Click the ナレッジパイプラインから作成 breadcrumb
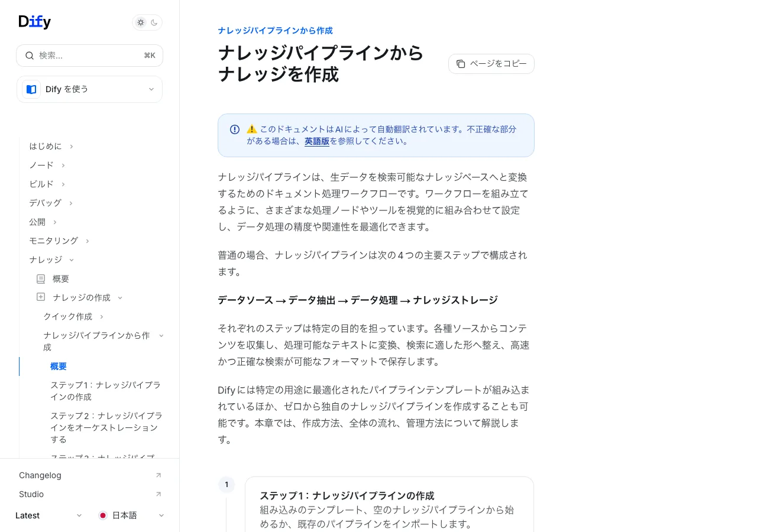The height and width of the screenshot is (532, 757). point(275,30)
